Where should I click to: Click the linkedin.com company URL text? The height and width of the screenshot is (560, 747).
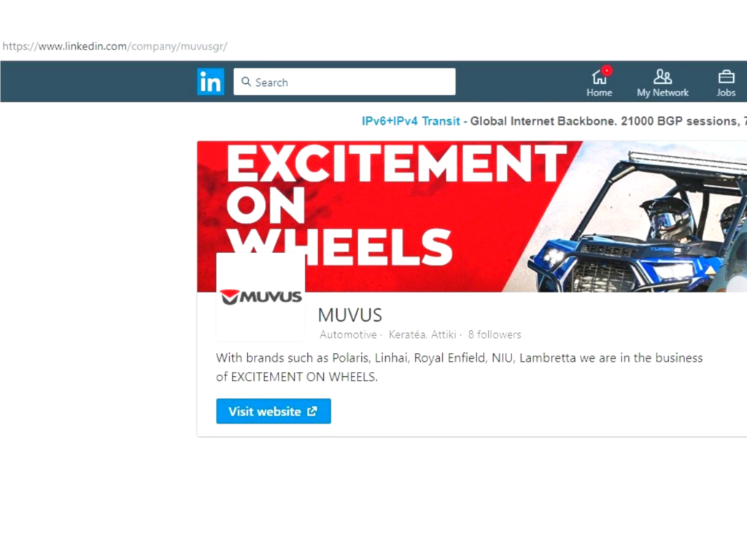115,46
